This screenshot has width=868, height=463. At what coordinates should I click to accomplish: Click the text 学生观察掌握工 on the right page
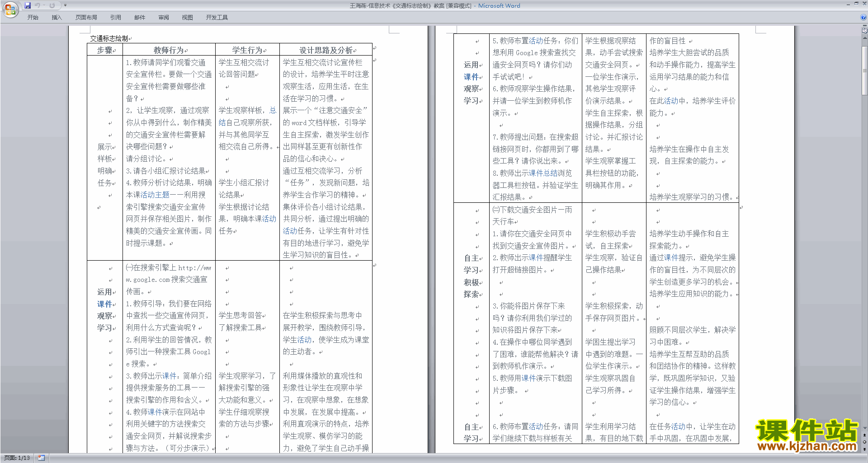point(610,161)
